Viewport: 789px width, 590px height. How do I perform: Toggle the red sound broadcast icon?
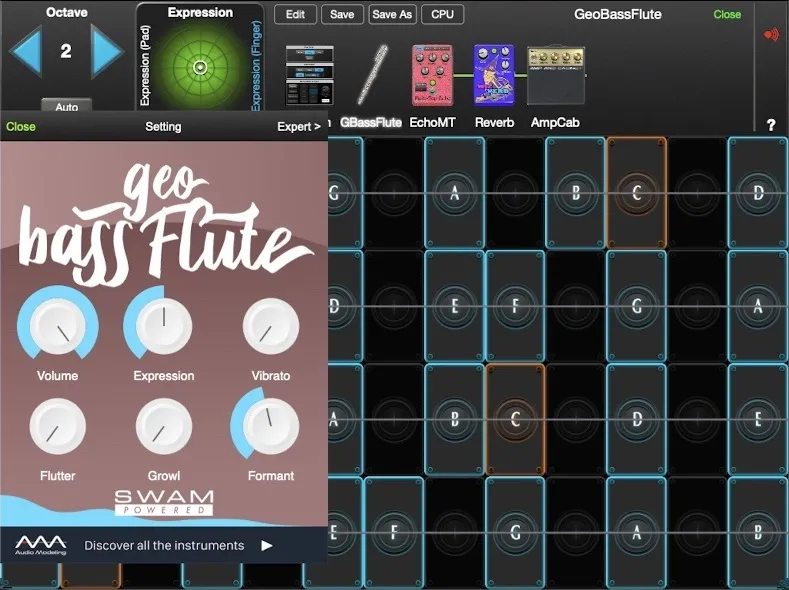[x=771, y=35]
